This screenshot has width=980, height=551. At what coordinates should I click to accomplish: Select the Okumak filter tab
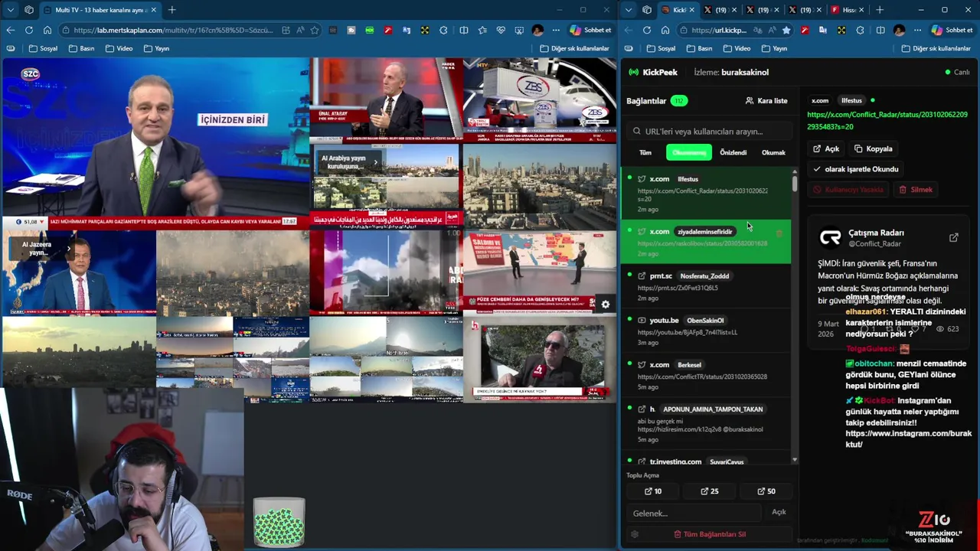pyautogui.click(x=773, y=152)
